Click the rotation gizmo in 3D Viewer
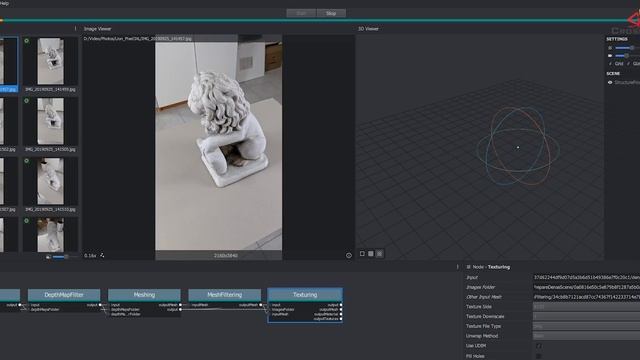This screenshot has width=640, height=360. tap(518, 147)
